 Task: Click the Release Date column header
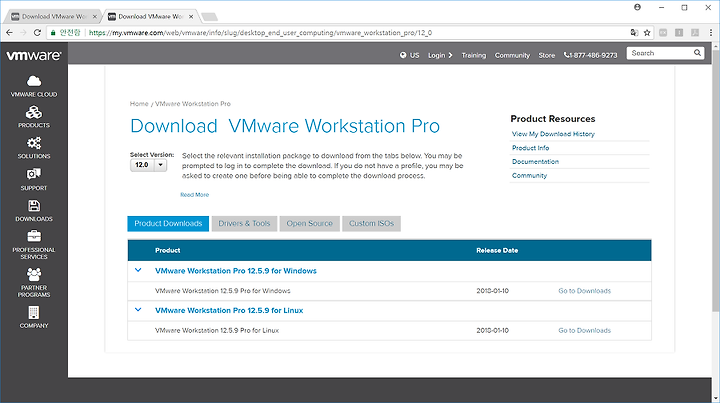[x=497, y=251]
